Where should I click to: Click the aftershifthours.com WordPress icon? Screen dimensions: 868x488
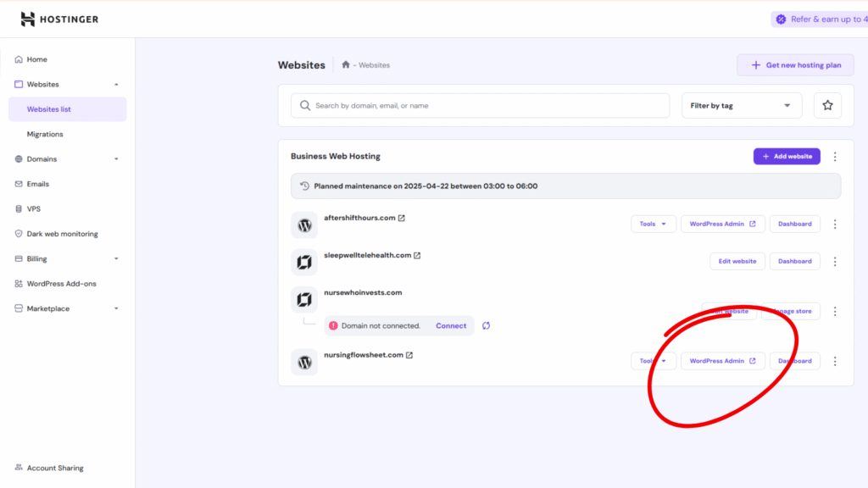point(304,225)
